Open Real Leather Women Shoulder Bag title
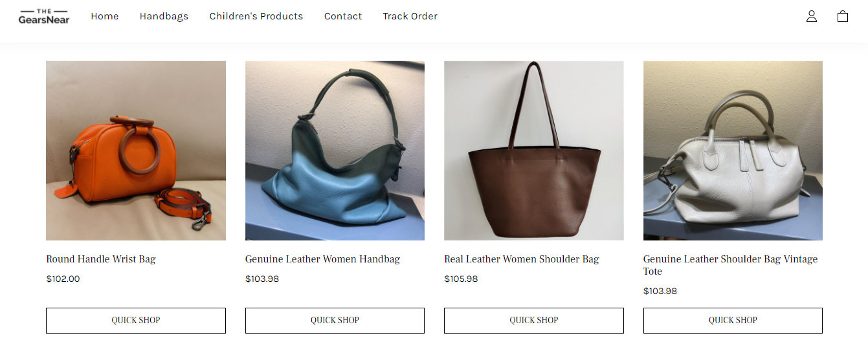Viewport: 868px width, 351px height. pyautogui.click(x=522, y=259)
